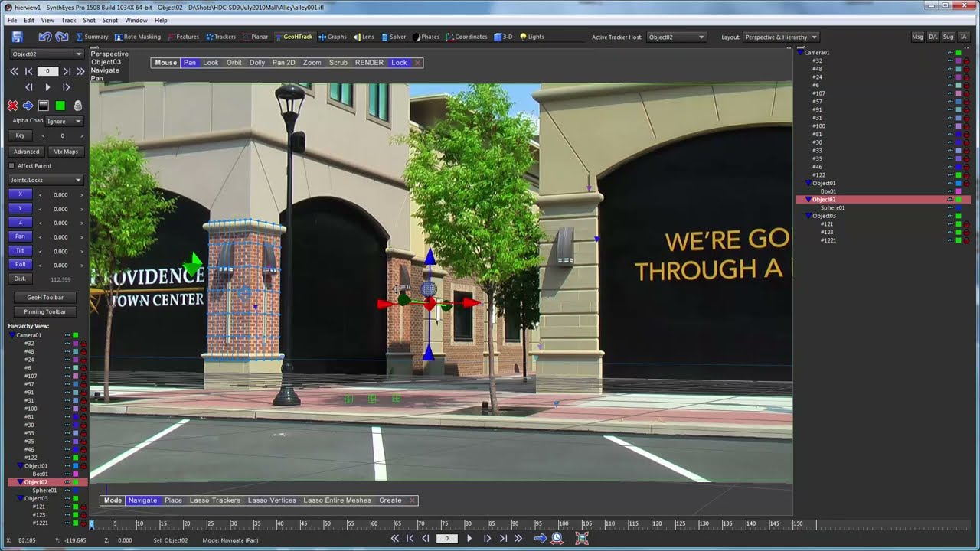Open the Graphs room
Viewport: 980px width, 551px height.
click(333, 37)
